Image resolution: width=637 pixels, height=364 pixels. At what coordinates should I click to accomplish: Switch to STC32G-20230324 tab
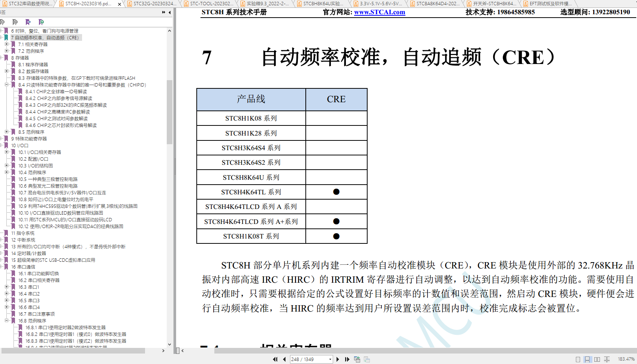[x=152, y=4]
